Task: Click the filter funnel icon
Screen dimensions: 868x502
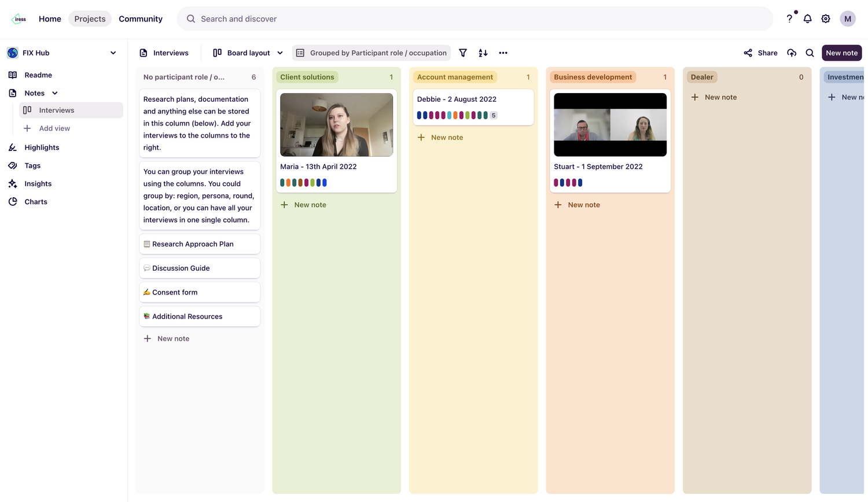Action: pyautogui.click(x=463, y=53)
